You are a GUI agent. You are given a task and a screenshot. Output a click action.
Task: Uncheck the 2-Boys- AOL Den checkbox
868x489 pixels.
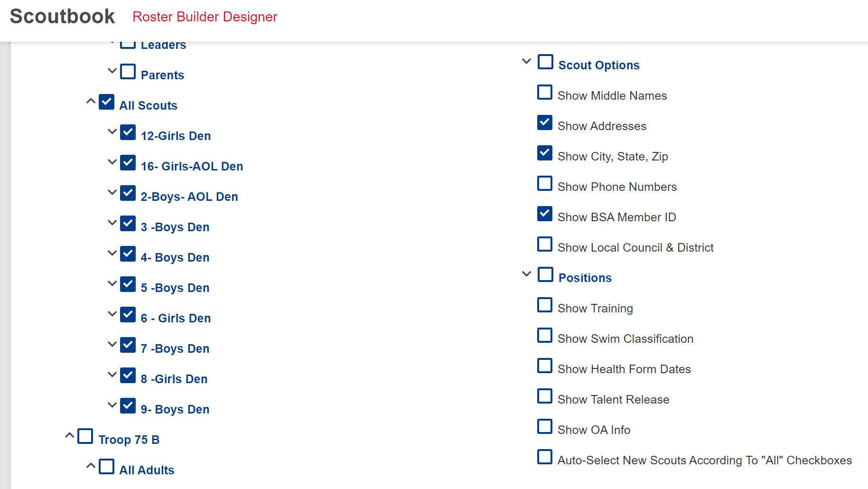pyautogui.click(x=128, y=193)
